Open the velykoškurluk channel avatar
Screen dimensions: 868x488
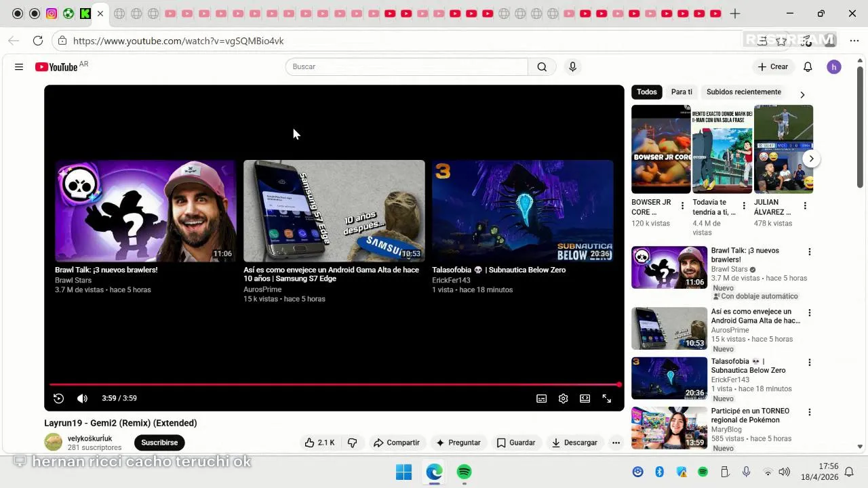[53, 443]
